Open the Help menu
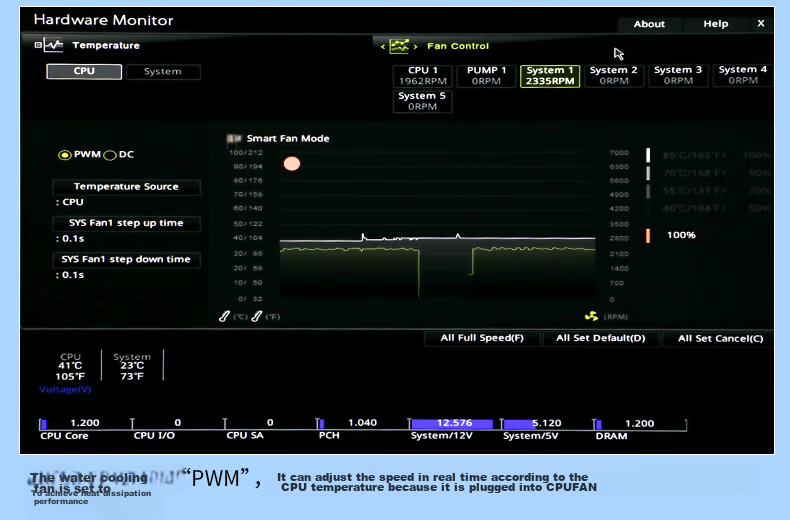Screen dimensions: 790x520 [715, 24]
